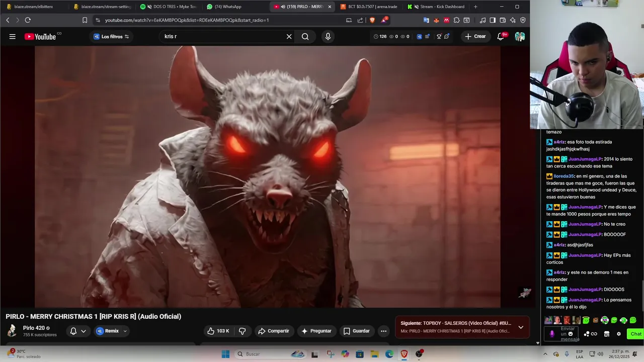Switch to the WhatsApp tab
The image size is (644, 362).
235,7
